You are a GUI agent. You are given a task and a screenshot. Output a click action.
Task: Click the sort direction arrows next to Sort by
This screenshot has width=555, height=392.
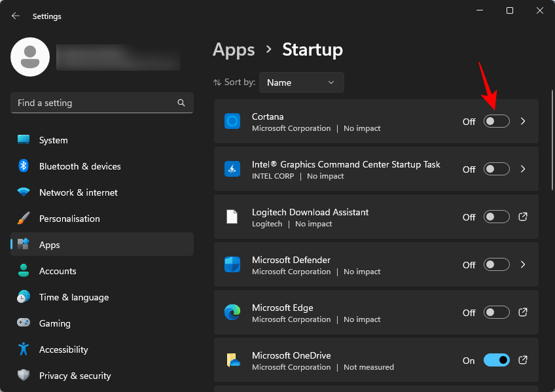pyautogui.click(x=218, y=82)
